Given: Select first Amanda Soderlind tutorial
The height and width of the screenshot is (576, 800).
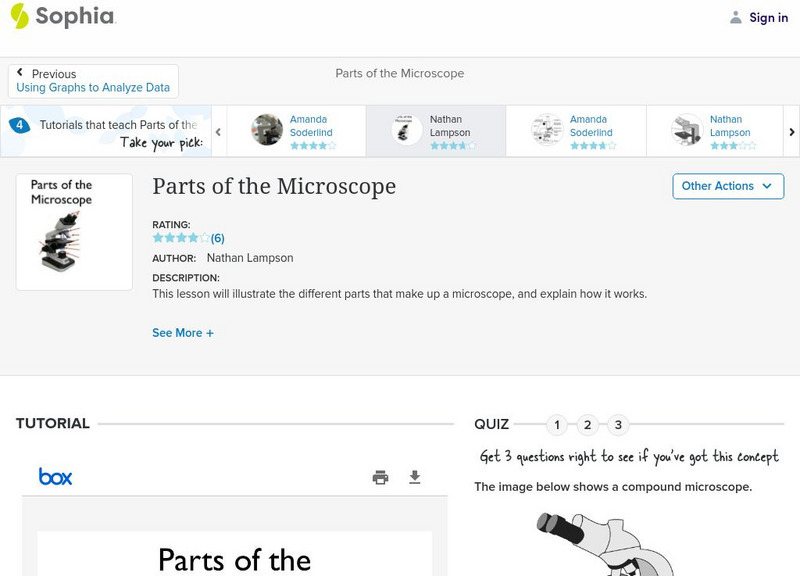Looking at the screenshot, I should click(x=296, y=130).
